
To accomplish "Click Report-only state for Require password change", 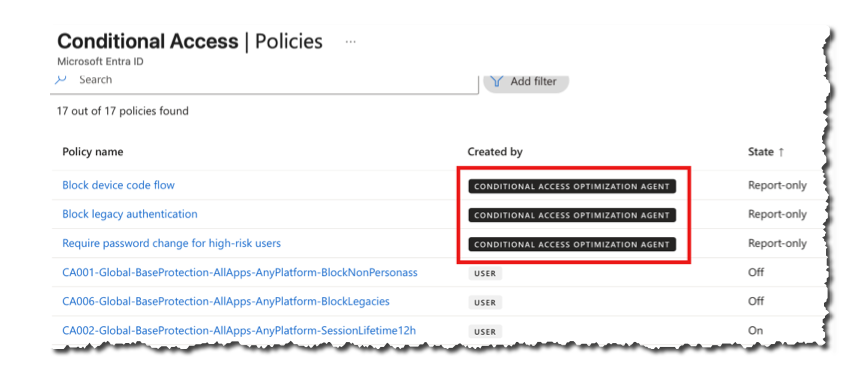I will pos(777,243).
